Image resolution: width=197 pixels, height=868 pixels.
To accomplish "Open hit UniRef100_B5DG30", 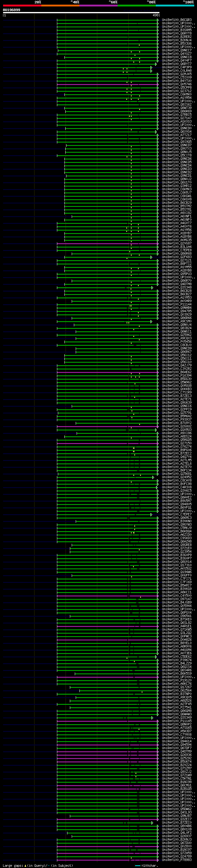I will pos(176,379).
